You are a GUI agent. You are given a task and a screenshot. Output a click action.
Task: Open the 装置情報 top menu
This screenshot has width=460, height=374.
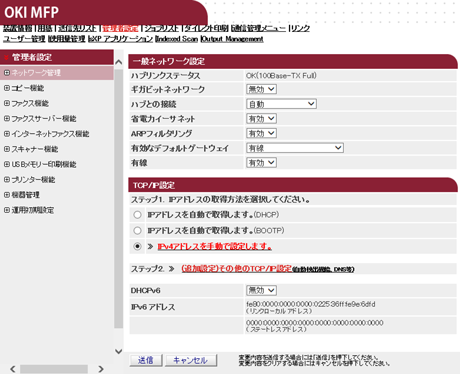[18, 28]
